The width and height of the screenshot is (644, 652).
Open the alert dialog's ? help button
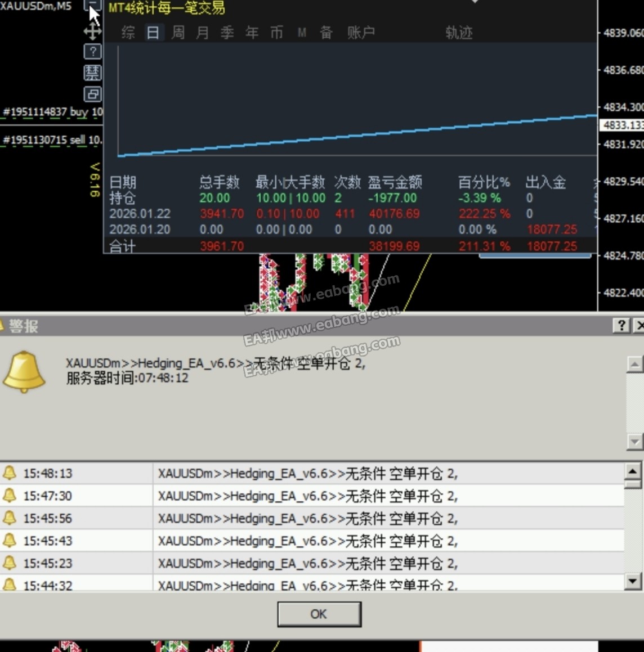tap(621, 325)
